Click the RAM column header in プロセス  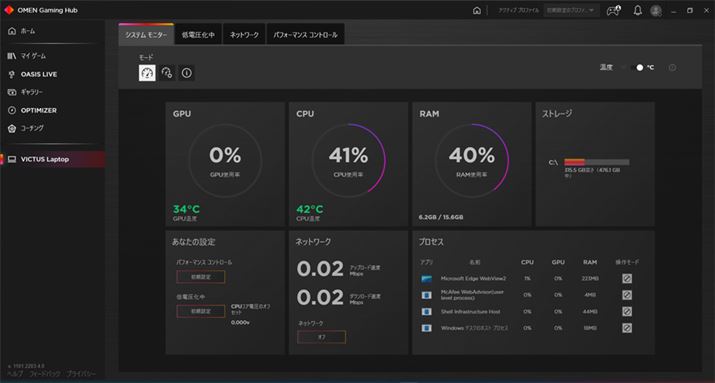click(590, 262)
